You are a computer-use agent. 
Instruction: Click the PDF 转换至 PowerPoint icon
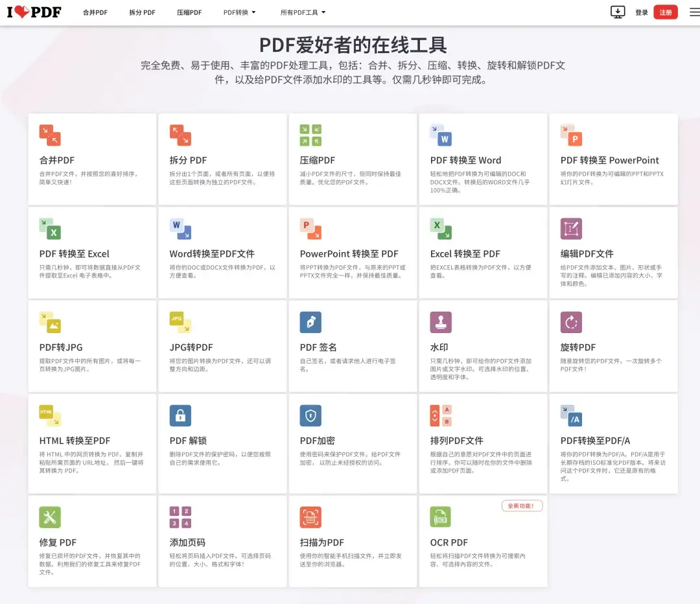click(572, 135)
